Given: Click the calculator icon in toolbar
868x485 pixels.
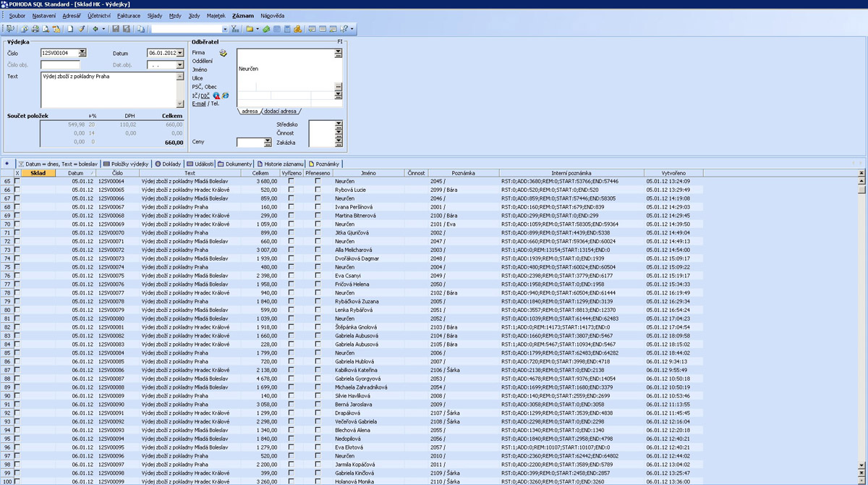Looking at the screenshot, I should click(287, 29).
